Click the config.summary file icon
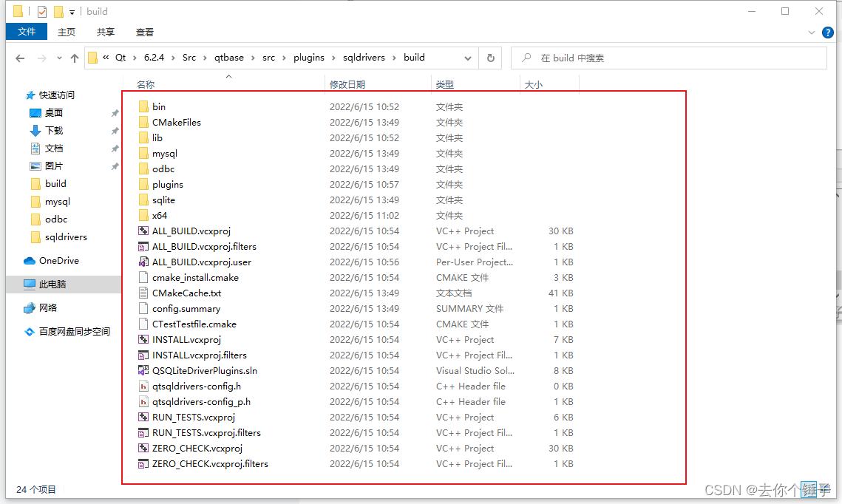The width and height of the screenshot is (842, 504). pyautogui.click(x=143, y=309)
